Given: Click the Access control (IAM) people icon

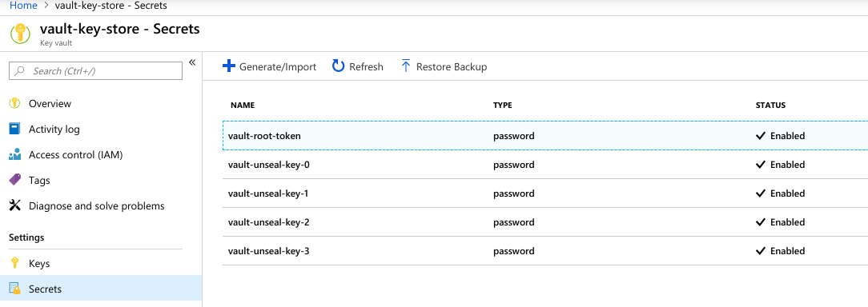Looking at the screenshot, I should pos(15,154).
